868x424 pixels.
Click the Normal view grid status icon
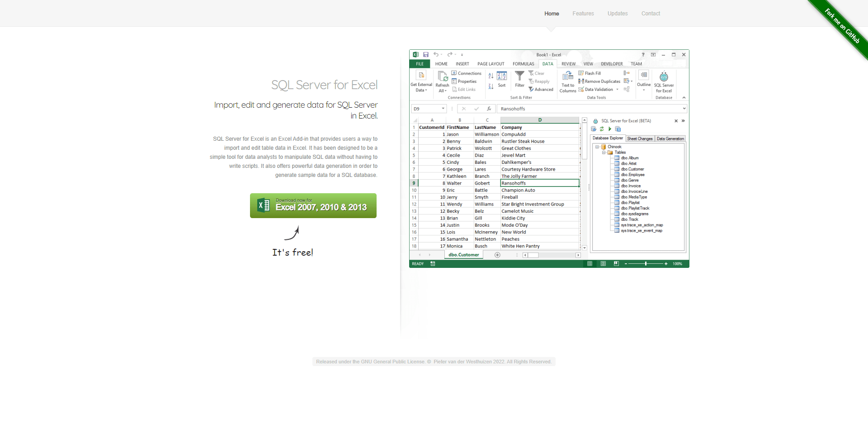pos(590,264)
